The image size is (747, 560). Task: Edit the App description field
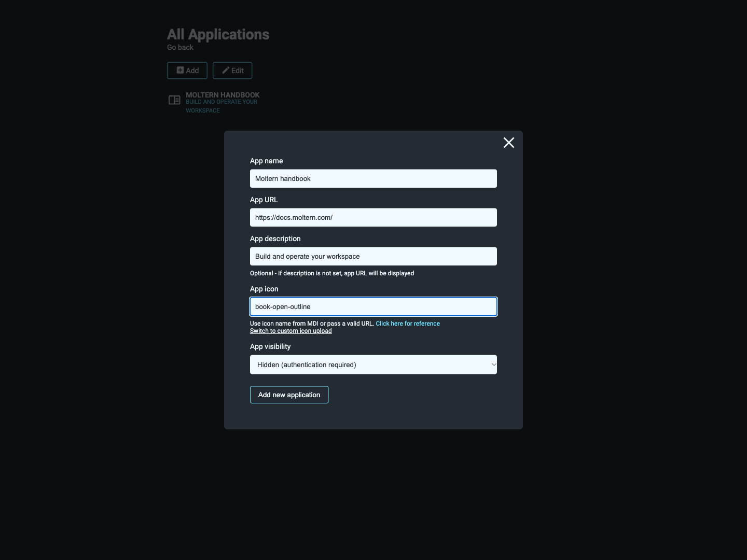point(374,256)
